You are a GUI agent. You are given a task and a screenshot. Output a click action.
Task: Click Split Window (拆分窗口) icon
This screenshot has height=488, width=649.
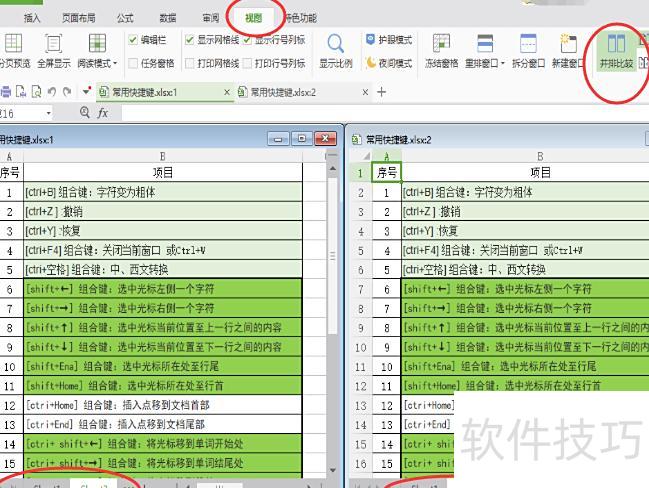528,43
